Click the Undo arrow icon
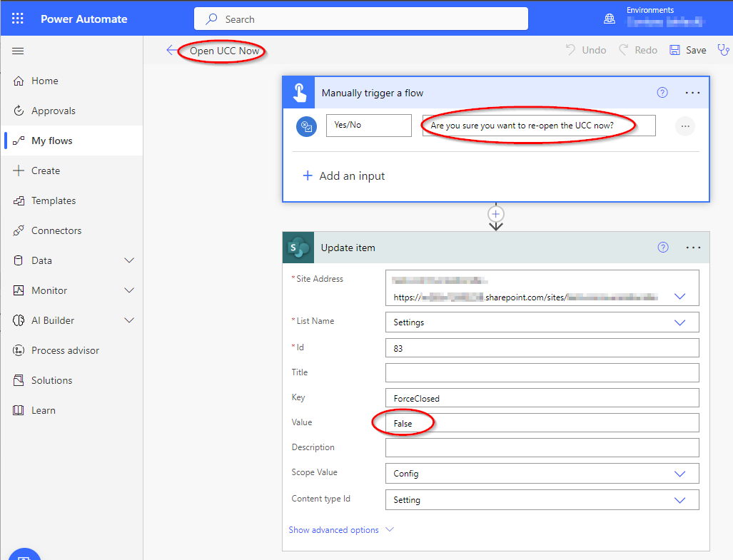Screen dimensions: 733x560 (571, 50)
